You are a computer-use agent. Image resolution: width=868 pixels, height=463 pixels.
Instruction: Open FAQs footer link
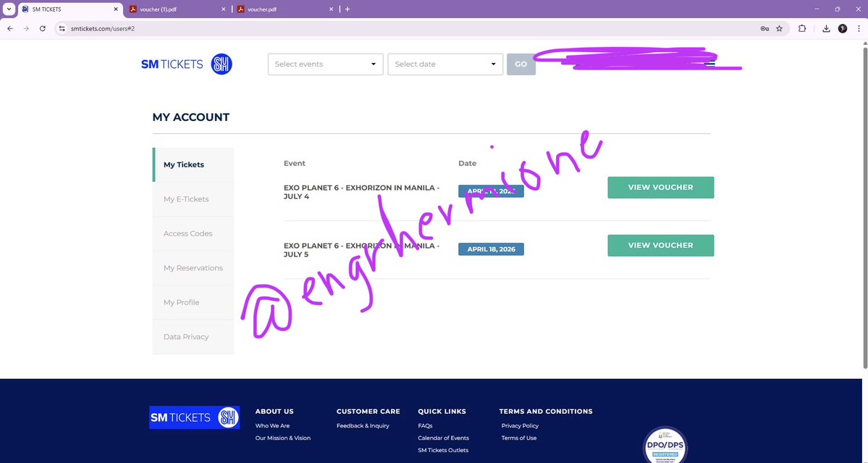tap(425, 426)
